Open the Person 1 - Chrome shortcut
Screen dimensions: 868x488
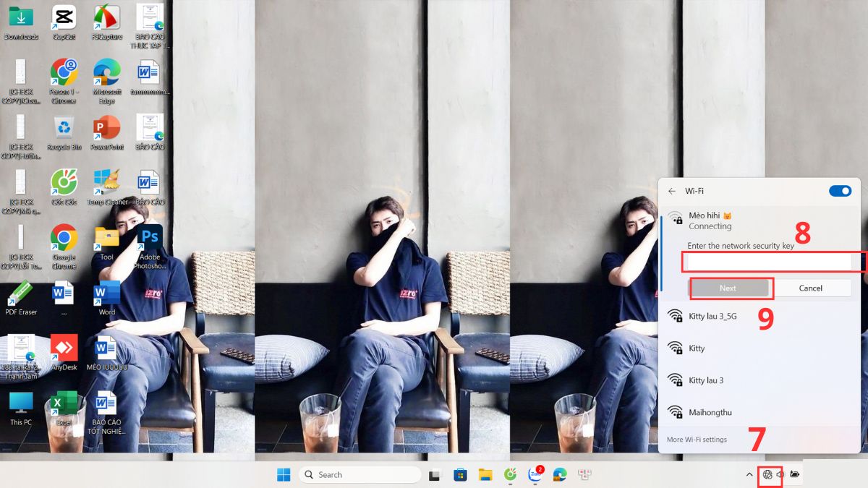[64, 81]
